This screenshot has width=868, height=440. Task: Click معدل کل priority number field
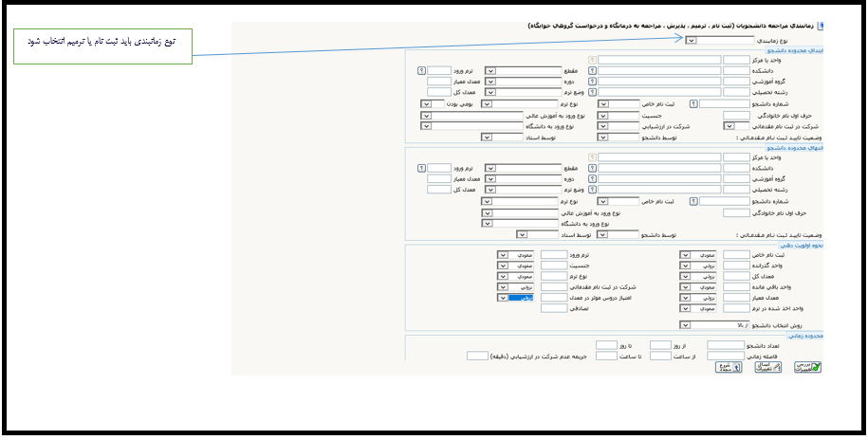pyautogui.click(x=735, y=276)
